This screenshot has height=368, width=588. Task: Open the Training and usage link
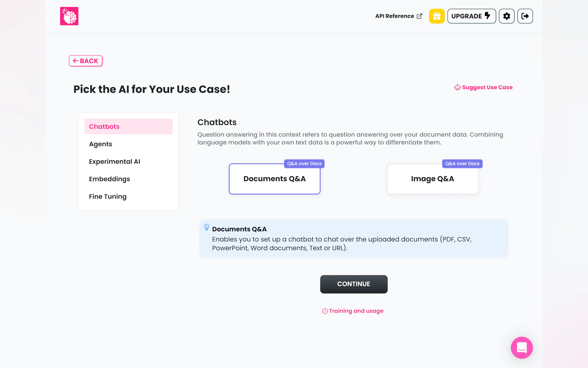[356, 311]
